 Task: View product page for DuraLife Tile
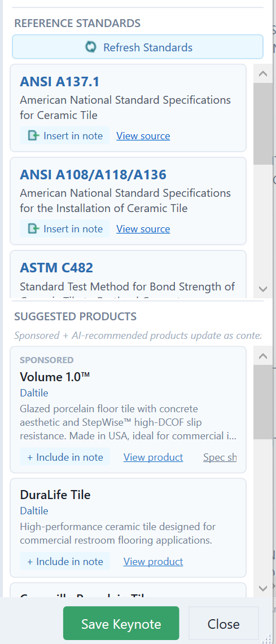153,562
